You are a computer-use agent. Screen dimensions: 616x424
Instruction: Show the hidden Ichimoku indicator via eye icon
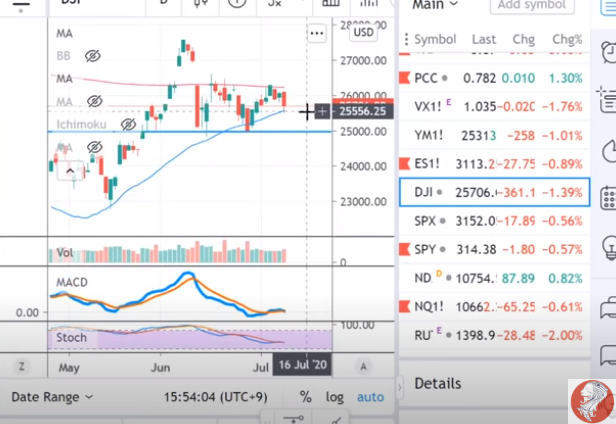click(x=128, y=125)
